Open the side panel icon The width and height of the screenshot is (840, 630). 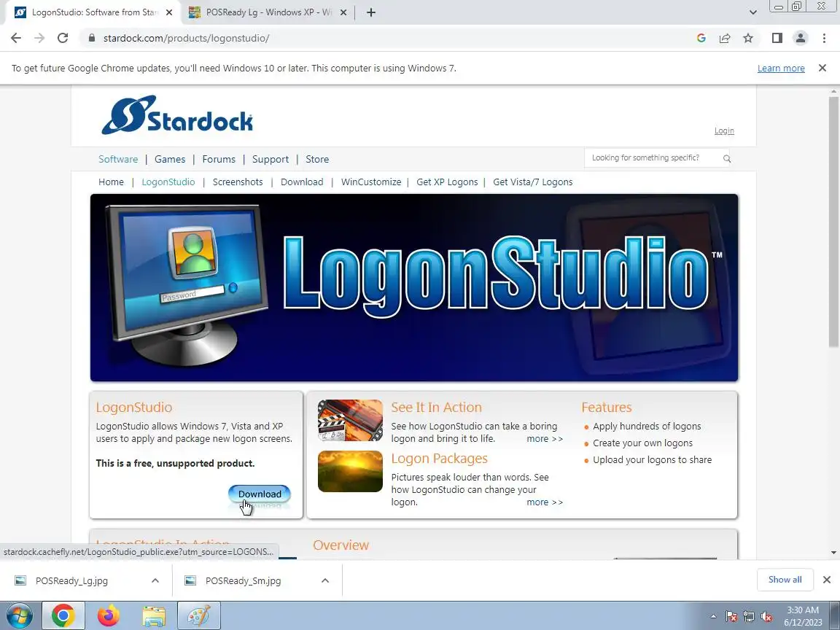pyautogui.click(x=777, y=38)
